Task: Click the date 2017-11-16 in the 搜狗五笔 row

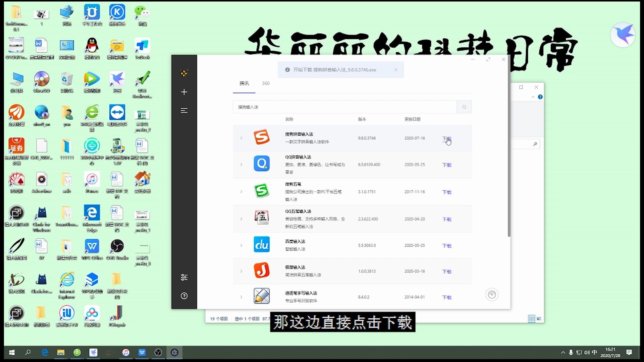Action: 415,192
